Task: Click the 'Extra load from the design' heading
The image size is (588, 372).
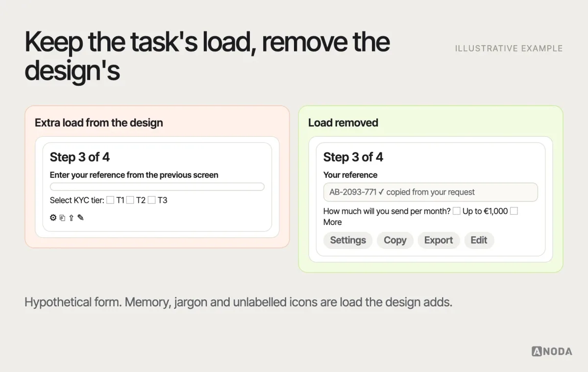Action: 99,123
